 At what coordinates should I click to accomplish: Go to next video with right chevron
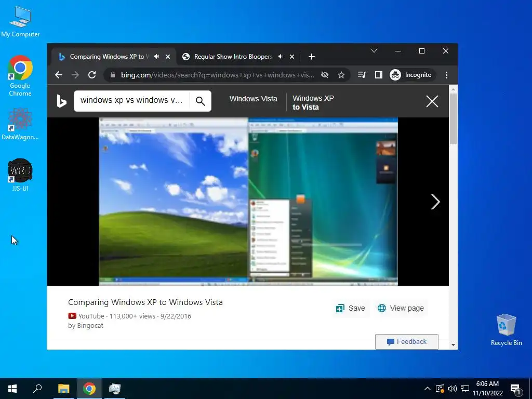(x=435, y=202)
